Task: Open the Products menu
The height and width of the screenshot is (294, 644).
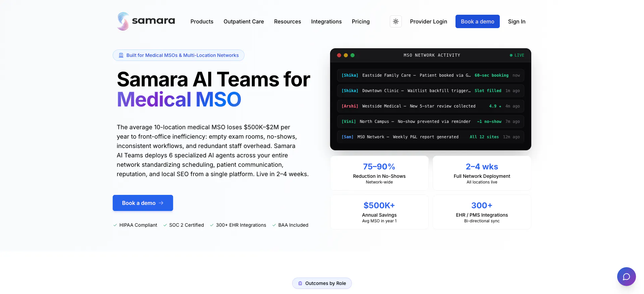Action: 202,21
